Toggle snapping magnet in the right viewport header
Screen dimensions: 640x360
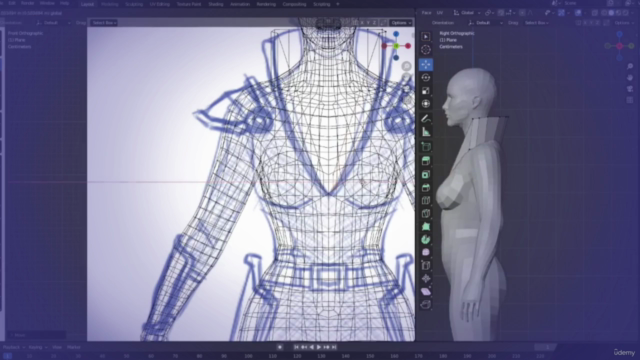point(501,13)
